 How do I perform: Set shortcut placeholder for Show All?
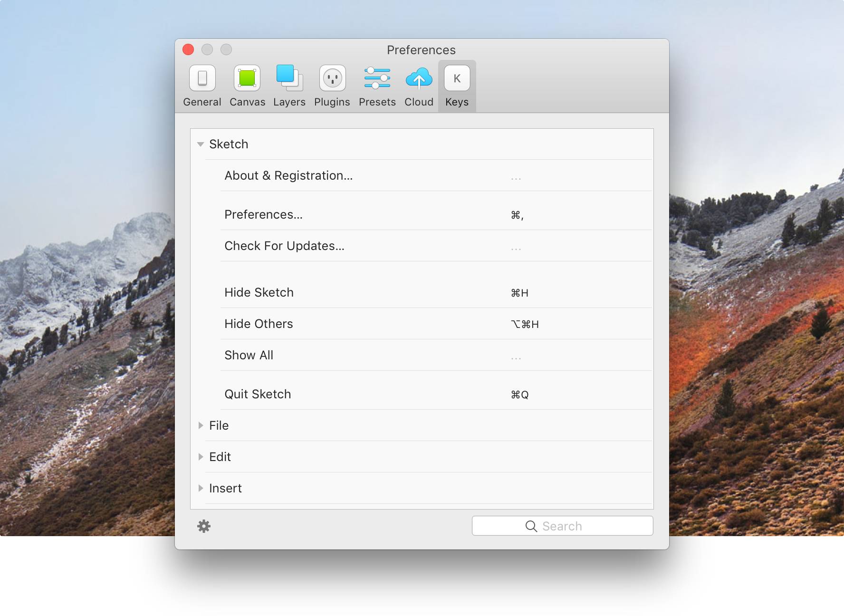click(516, 358)
